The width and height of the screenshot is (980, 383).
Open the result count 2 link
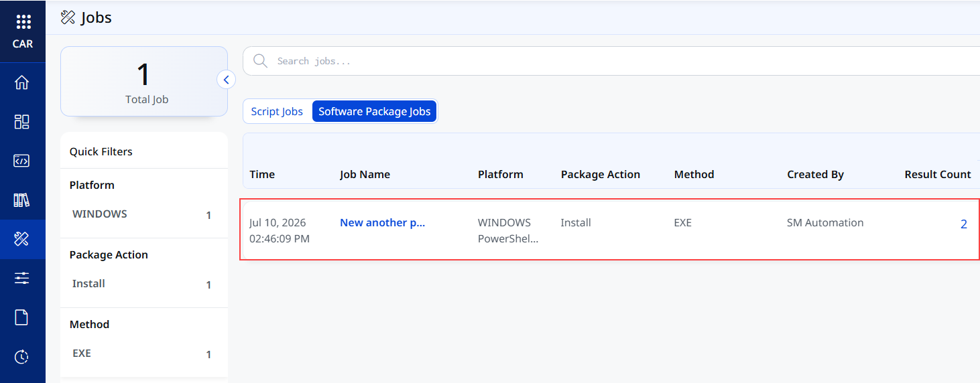click(964, 224)
